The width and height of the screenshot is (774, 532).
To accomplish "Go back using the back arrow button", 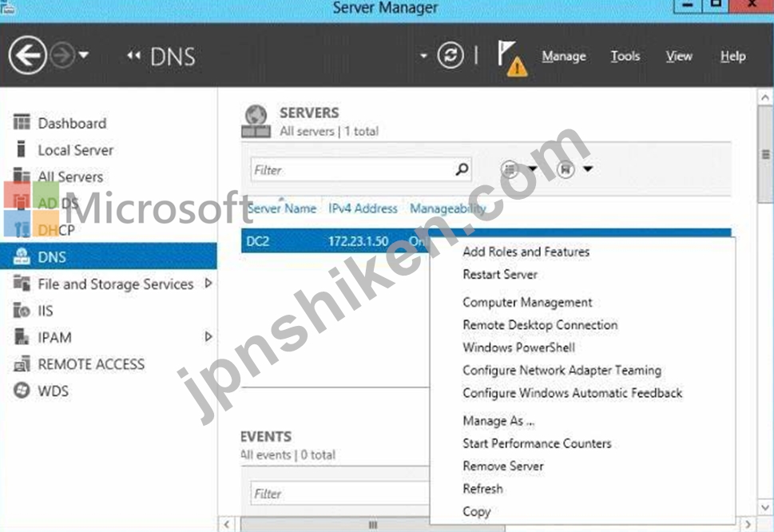I will 28,55.
